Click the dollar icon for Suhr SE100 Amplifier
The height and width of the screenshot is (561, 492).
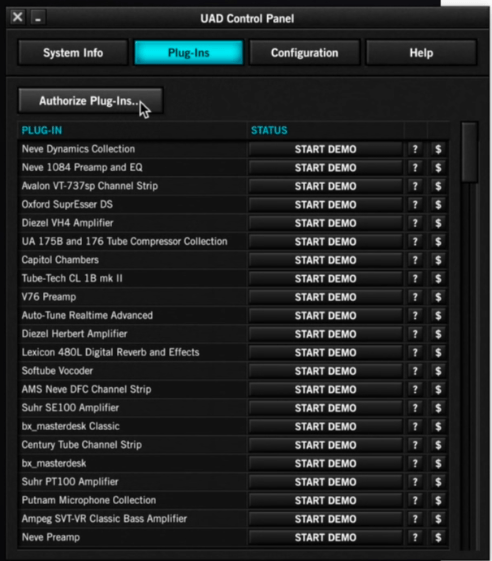[438, 408]
